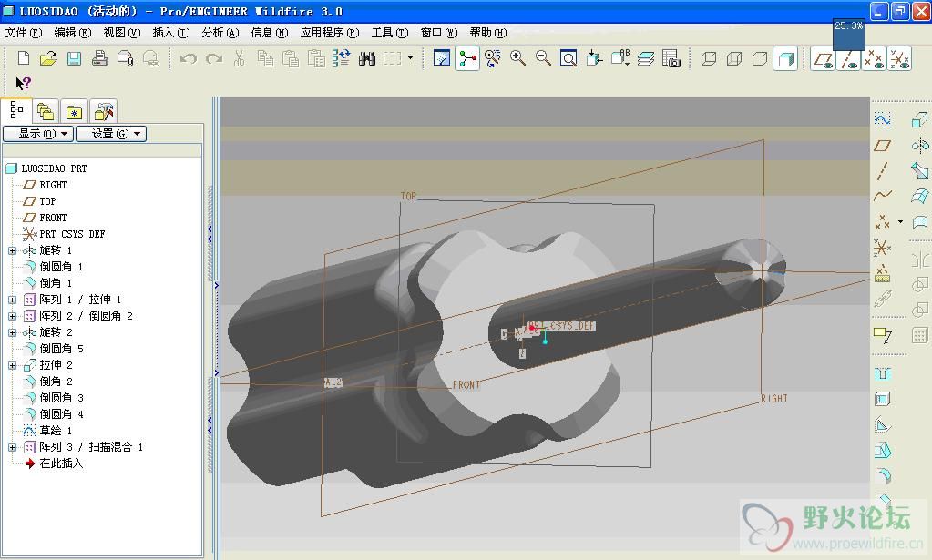Switch to the Model Tree navigator tab

coord(16,110)
